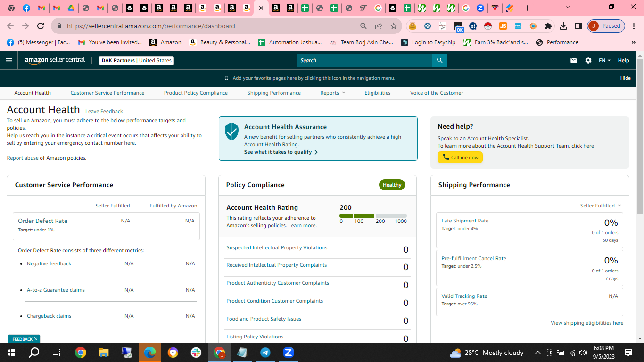
Task: Open the Order Defect Rate link
Action: click(x=42, y=221)
